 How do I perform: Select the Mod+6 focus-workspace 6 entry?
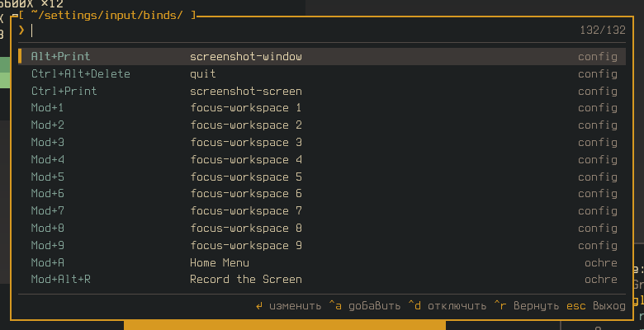[322, 194]
